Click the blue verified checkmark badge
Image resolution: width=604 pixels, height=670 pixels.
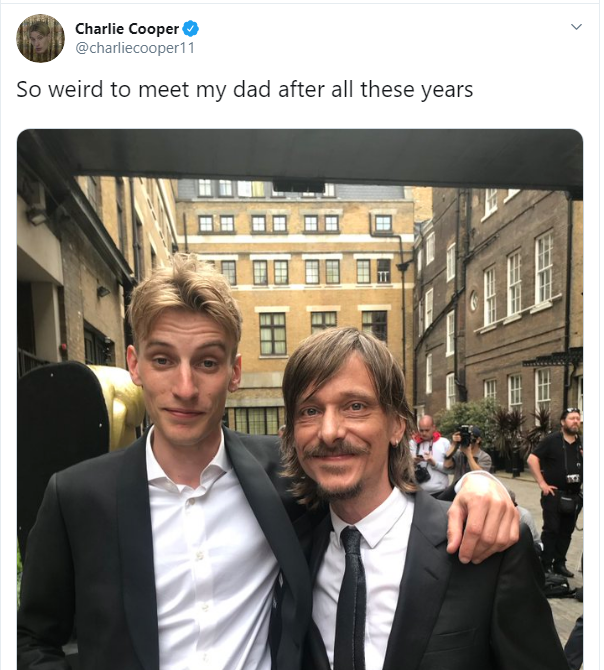click(191, 29)
